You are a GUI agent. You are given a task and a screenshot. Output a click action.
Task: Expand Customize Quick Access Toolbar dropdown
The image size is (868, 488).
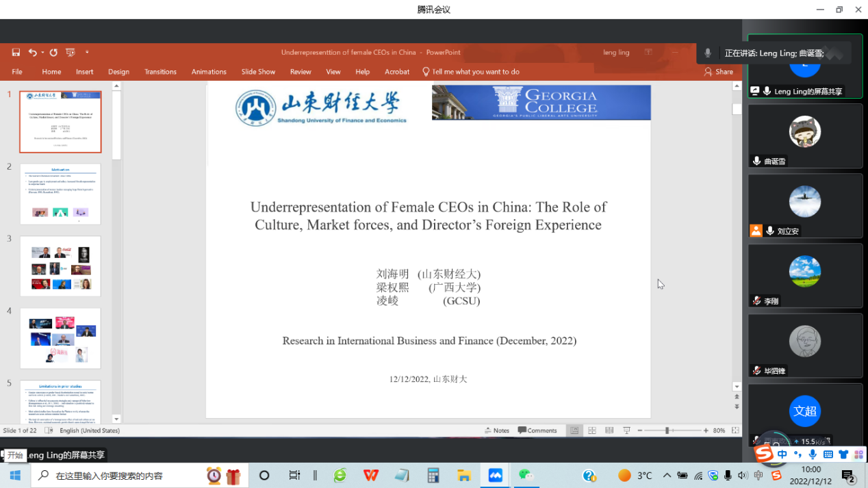(x=87, y=53)
